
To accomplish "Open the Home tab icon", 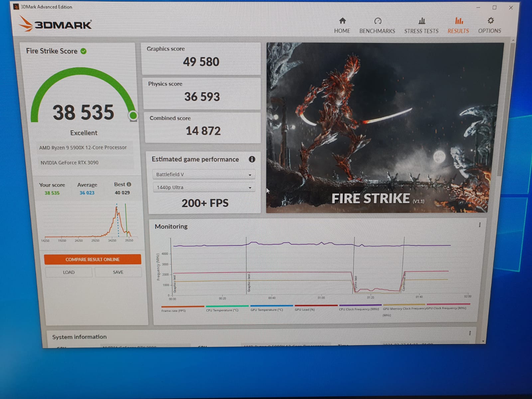I will (342, 21).
